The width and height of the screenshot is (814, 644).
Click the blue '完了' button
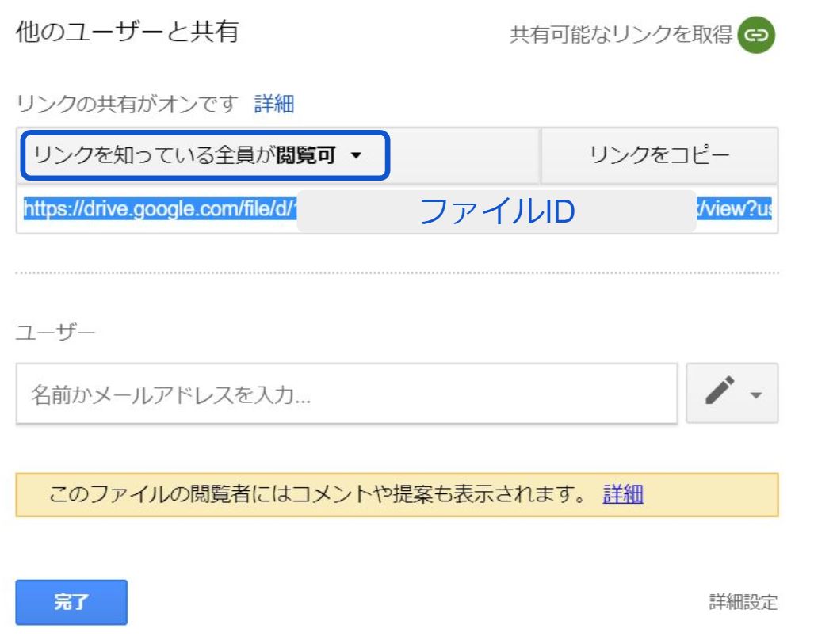click(71, 602)
